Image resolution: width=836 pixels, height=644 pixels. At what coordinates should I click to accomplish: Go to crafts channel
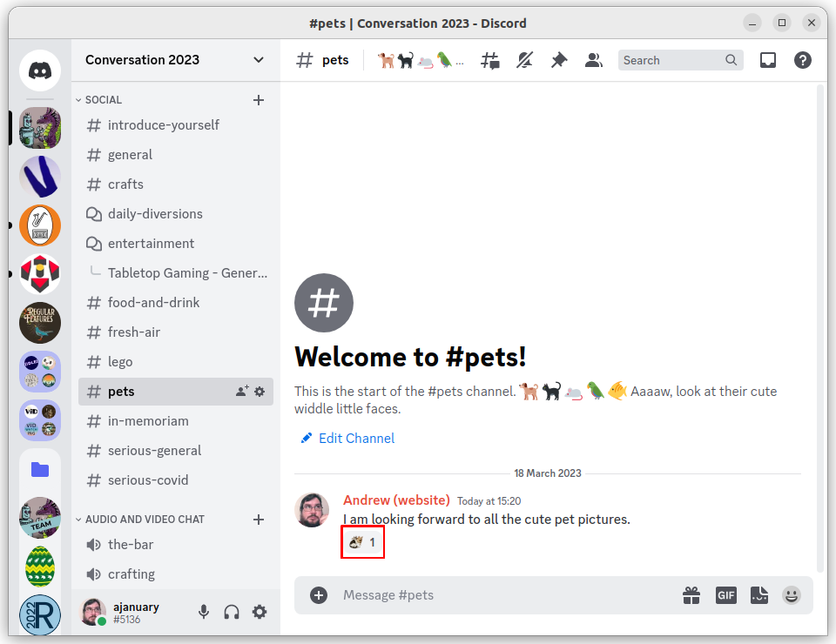click(x=176, y=184)
